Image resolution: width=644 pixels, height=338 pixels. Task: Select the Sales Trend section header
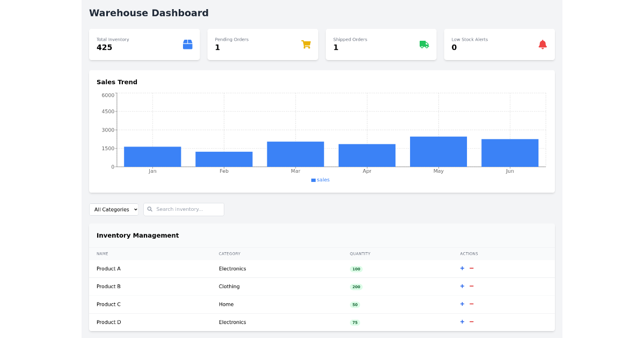click(x=117, y=82)
